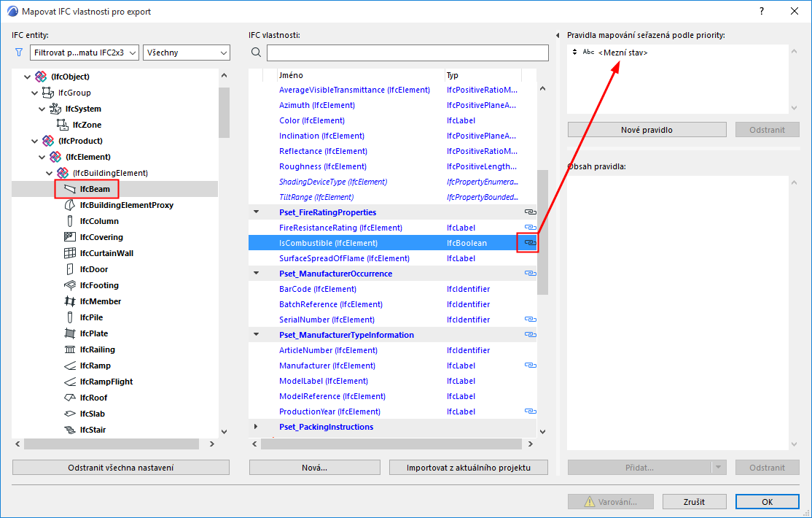Click the Odstranit všechna nastavení button
Viewport: 812px width, 518px height.
[x=121, y=467]
